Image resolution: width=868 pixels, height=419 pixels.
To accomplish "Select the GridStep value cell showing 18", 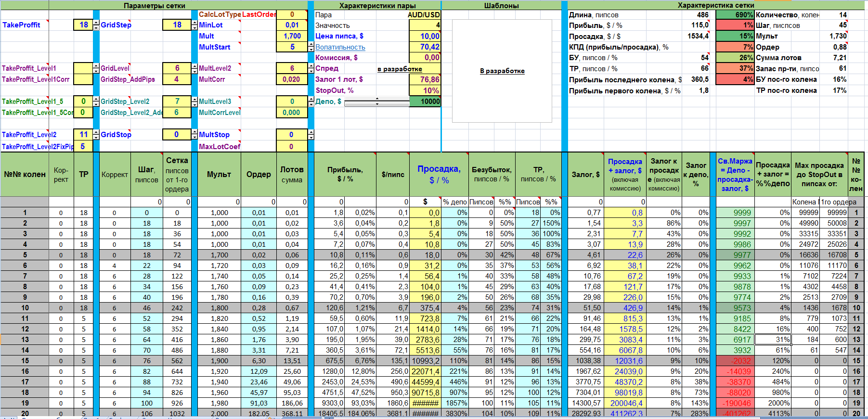I will [x=177, y=25].
